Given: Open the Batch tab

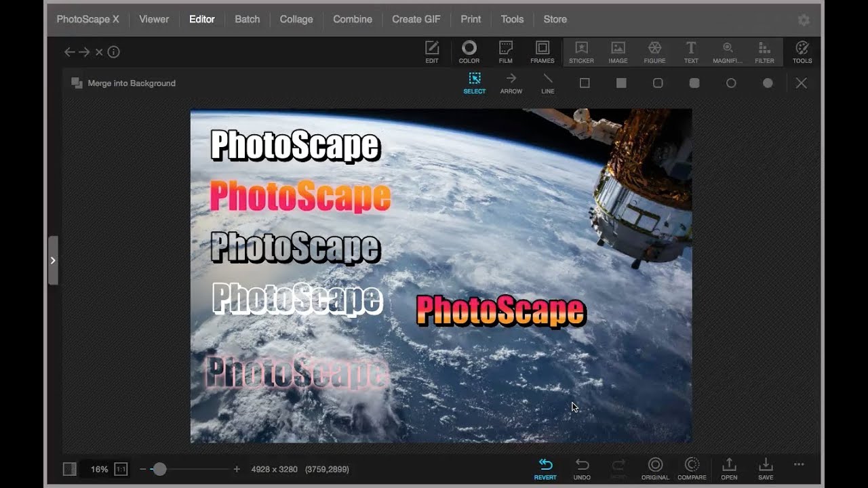Looking at the screenshot, I should [x=248, y=19].
